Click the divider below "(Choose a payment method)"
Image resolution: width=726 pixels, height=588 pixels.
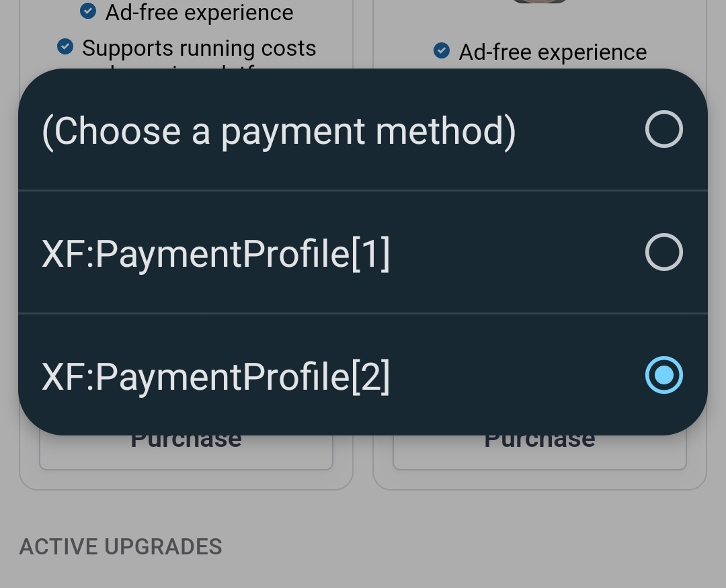[363, 190]
